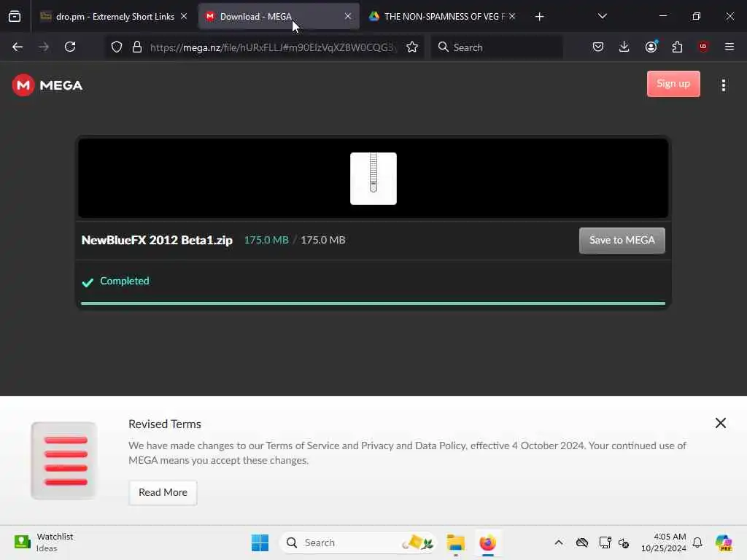Open a new browser tab
This screenshot has height=560, width=747.
click(x=539, y=17)
